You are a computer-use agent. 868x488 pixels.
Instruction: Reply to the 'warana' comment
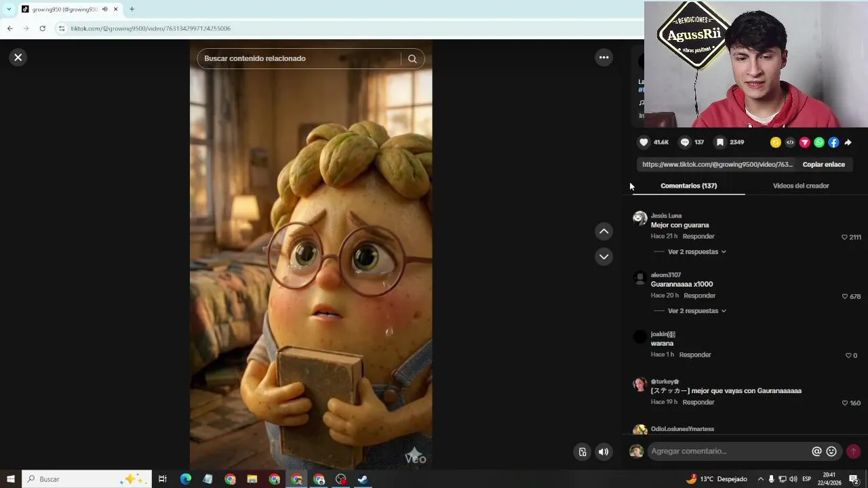pos(695,354)
